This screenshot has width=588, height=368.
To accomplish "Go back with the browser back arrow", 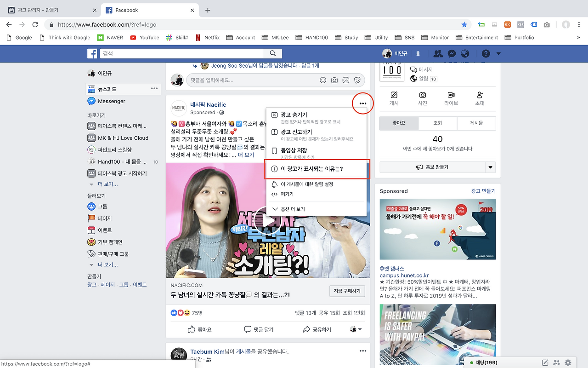I will 9,24.
